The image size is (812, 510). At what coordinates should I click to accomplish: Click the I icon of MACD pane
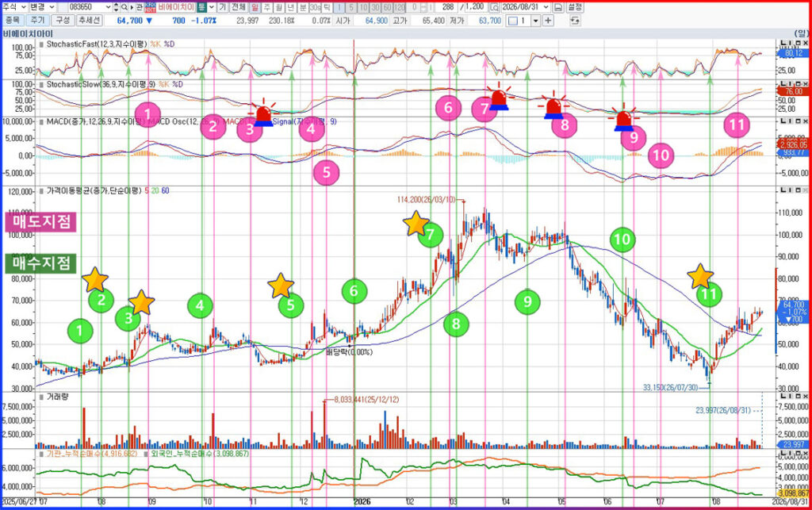pyautogui.click(x=791, y=121)
